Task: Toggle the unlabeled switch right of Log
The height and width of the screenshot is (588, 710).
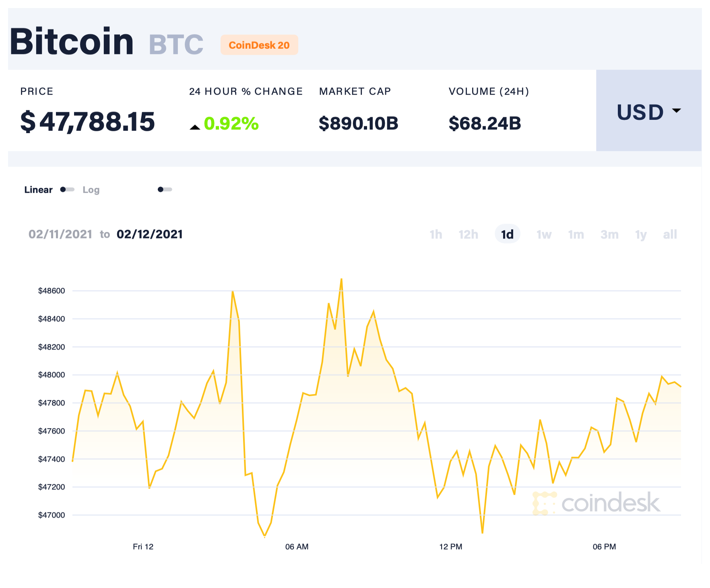Action: pos(165,189)
